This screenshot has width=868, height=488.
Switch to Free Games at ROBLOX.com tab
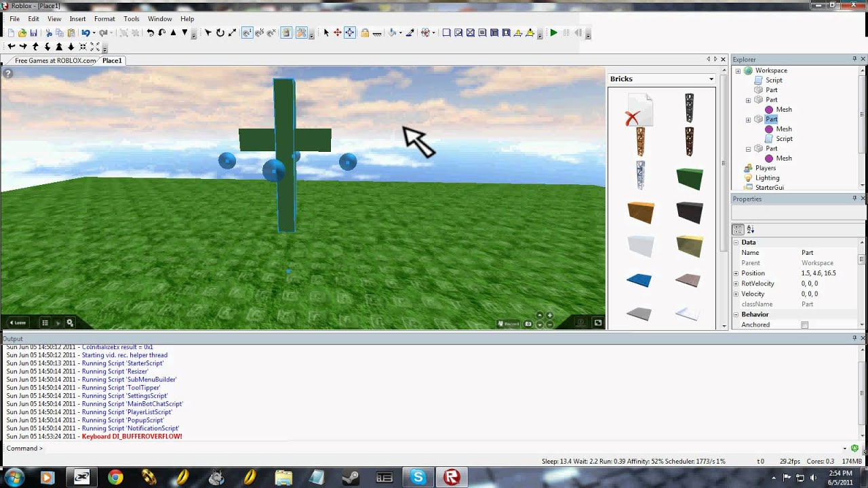tap(55, 60)
